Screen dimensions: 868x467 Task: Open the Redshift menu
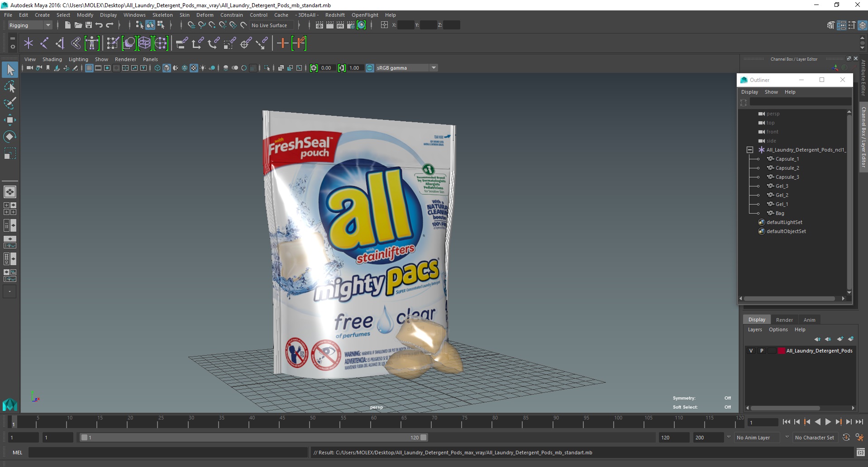coord(335,15)
